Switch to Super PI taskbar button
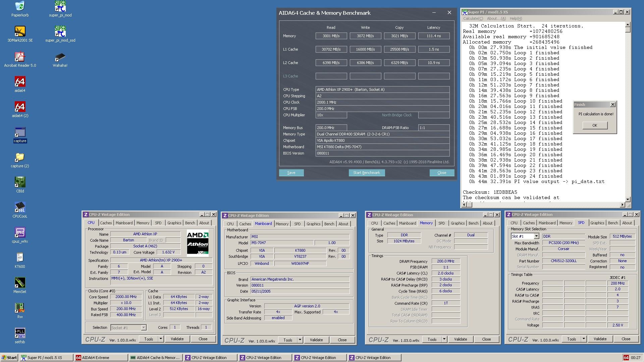Image resolution: width=644 pixels, height=362 pixels. [46, 358]
